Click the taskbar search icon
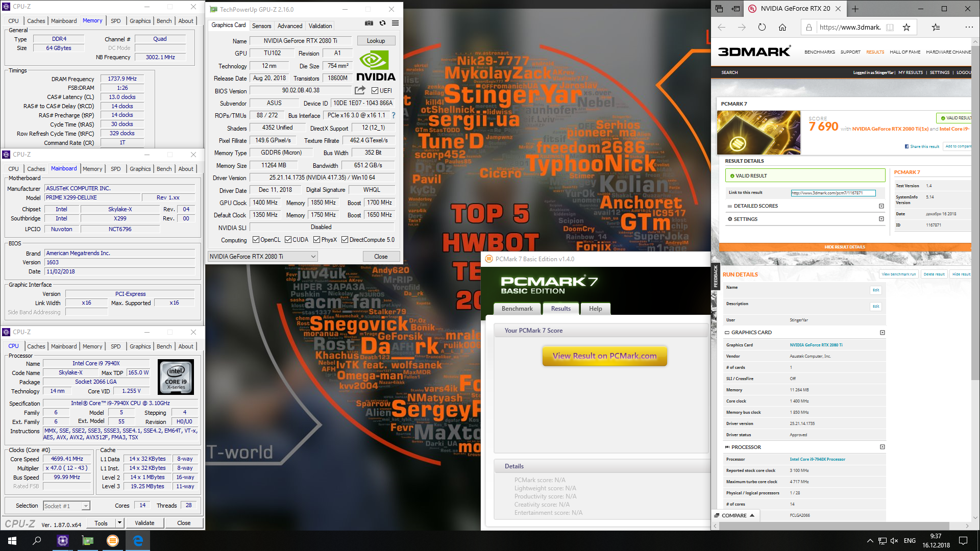This screenshot has width=980, height=551. (x=37, y=541)
